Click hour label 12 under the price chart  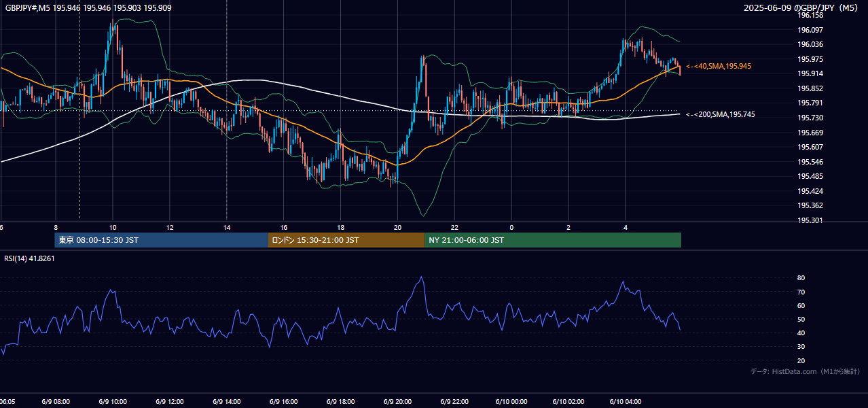point(170,227)
